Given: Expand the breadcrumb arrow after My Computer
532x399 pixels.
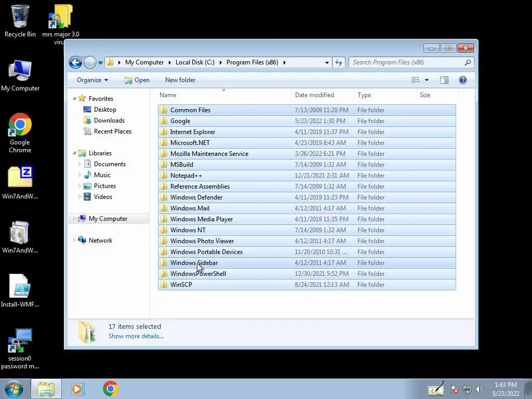Looking at the screenshot, I should click(170, 62).
